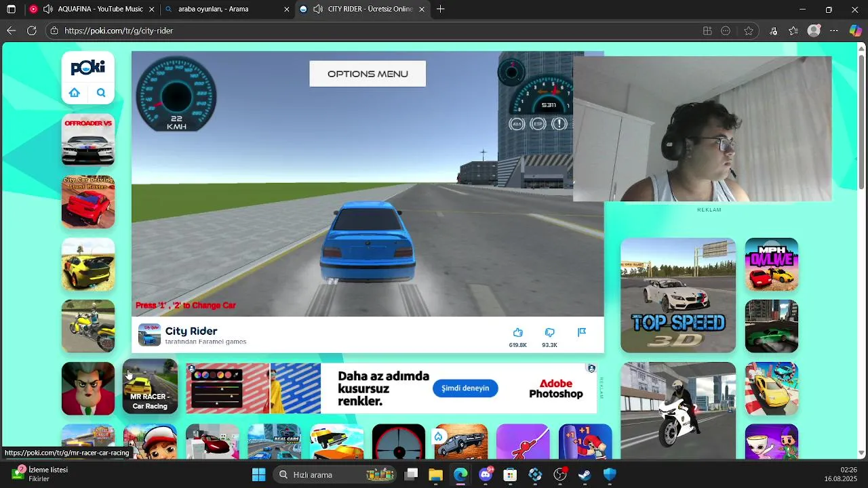Click browser back arrow
This screenshot has height=488, width=868.
(x=11, y=30)
